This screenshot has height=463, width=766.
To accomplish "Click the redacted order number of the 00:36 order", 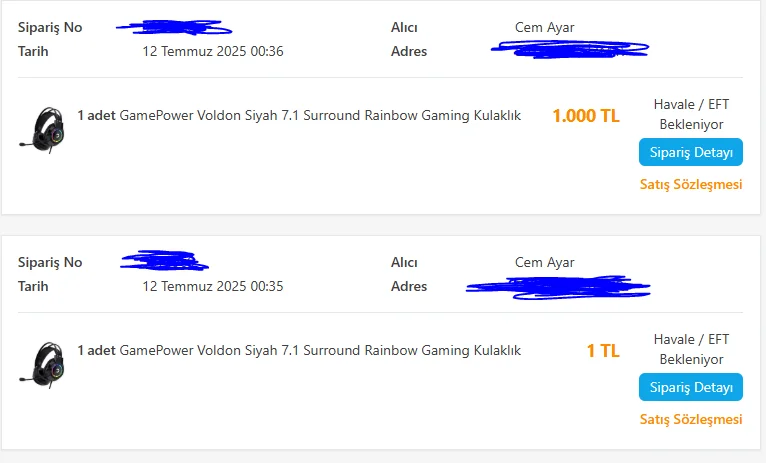I will pos(168,25).
